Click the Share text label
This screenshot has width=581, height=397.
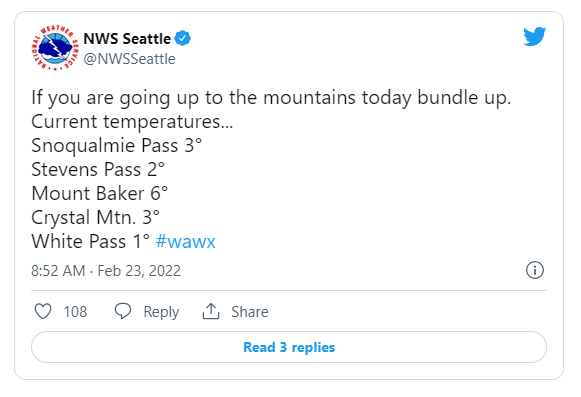(x=250, y=312)
